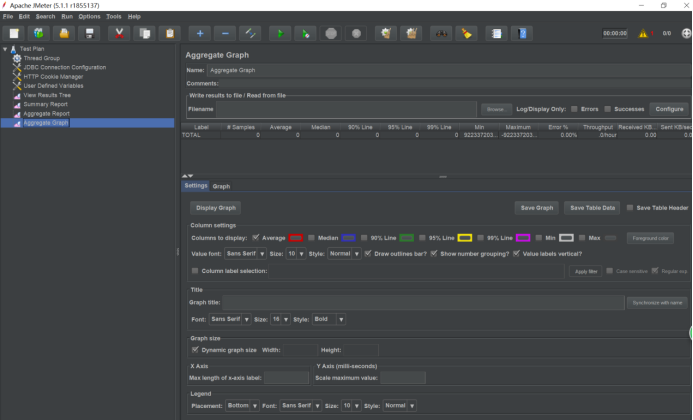The width and height of the screenshot is (693, 420).
Task: Open the File menu
Action: click(x=8, y=16)
